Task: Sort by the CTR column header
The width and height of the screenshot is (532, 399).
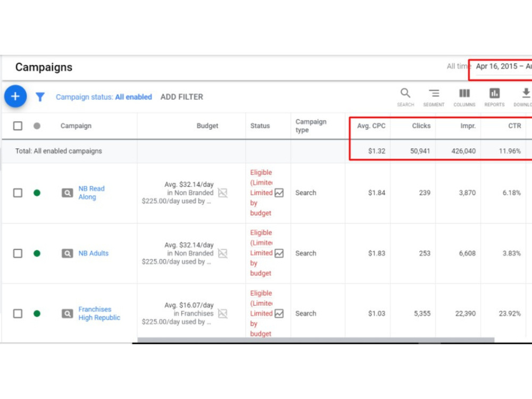Action: click(514, 126)
